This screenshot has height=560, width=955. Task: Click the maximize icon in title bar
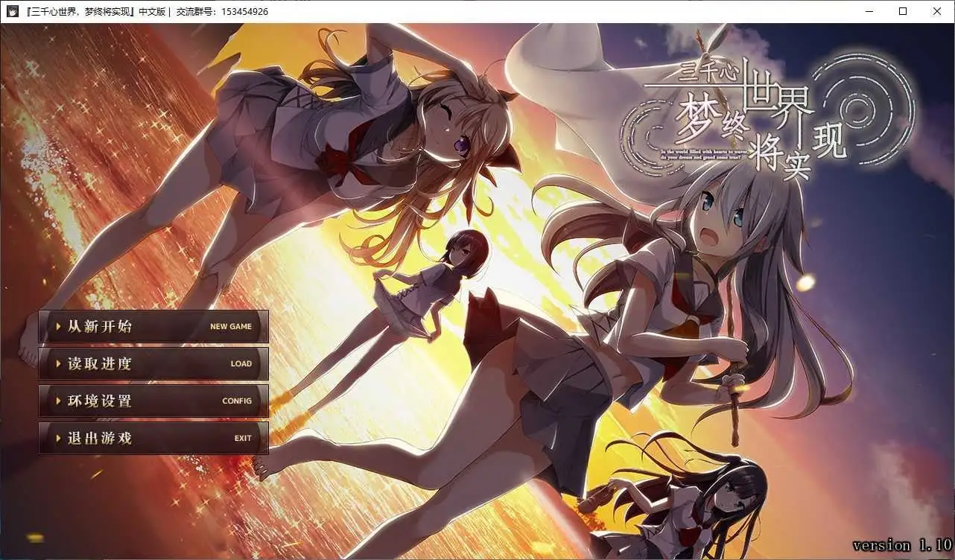pos(903,11)
